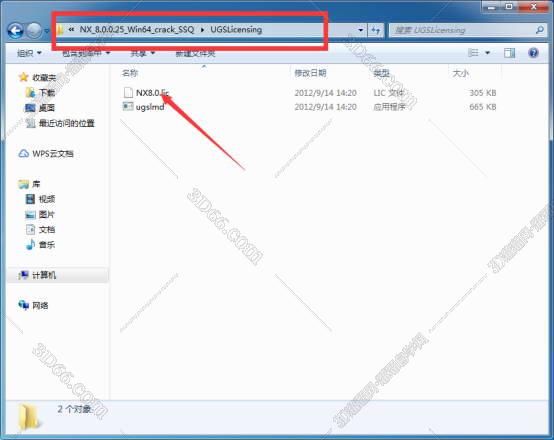Open WPS云文档 in the navigation pane
The image size is (554, 440).
pos(53,153)
